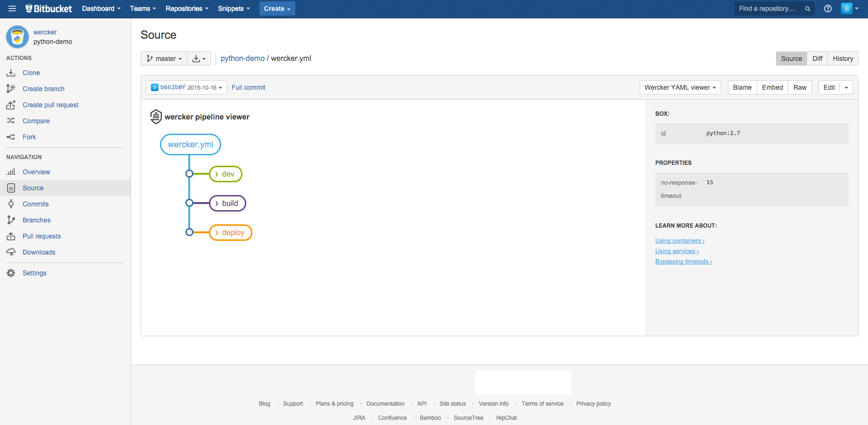868x425 pixels.
Task: Click the Downloads cloud icon
Action: [x=11, y=252]
